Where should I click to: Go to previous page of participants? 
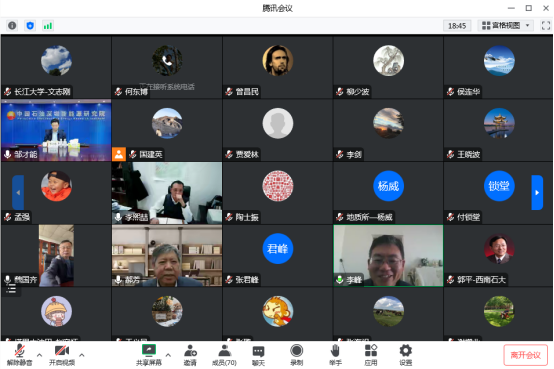tap(18, 192)
